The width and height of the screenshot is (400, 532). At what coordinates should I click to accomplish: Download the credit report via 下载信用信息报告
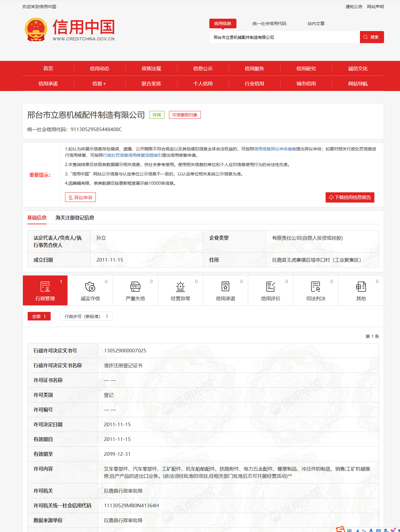350,197
